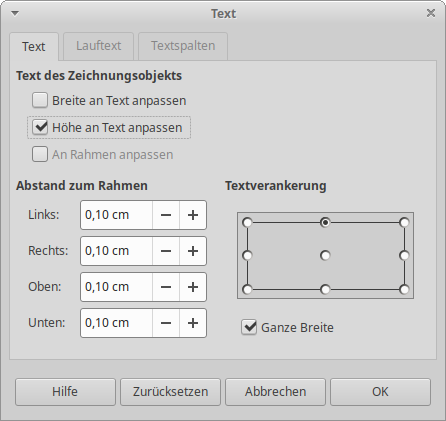Viewport: 446px width, 421px height.
Task: Open the window menu arrow in title bar
Action: (x=15, y=13)
